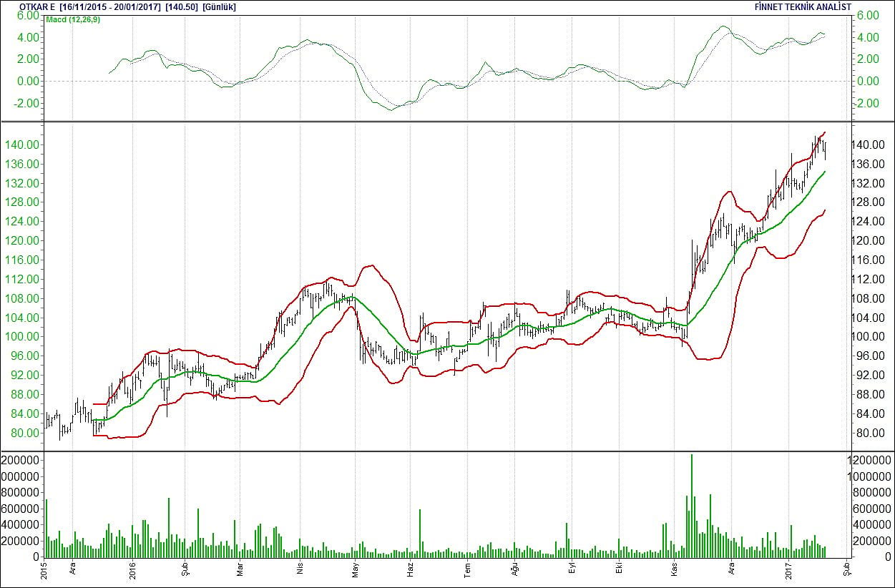Click 800000 on the right volume axis

873,492
